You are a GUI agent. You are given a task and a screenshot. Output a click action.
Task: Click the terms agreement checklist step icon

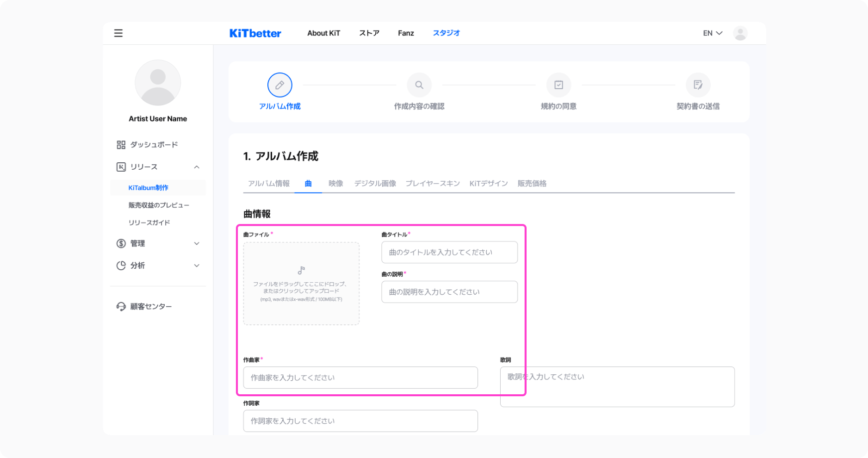click(558, 85)
